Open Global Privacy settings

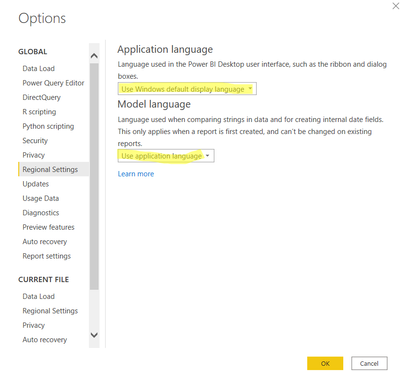coord(34,155)
